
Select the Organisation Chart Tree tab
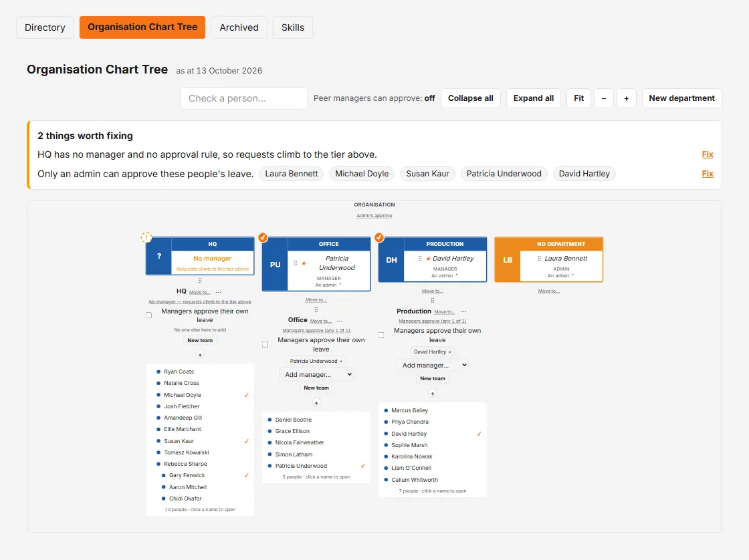(142, 27)
